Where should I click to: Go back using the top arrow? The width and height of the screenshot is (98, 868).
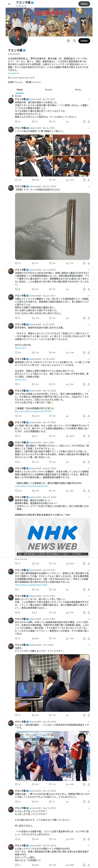(x=9, y=4)
